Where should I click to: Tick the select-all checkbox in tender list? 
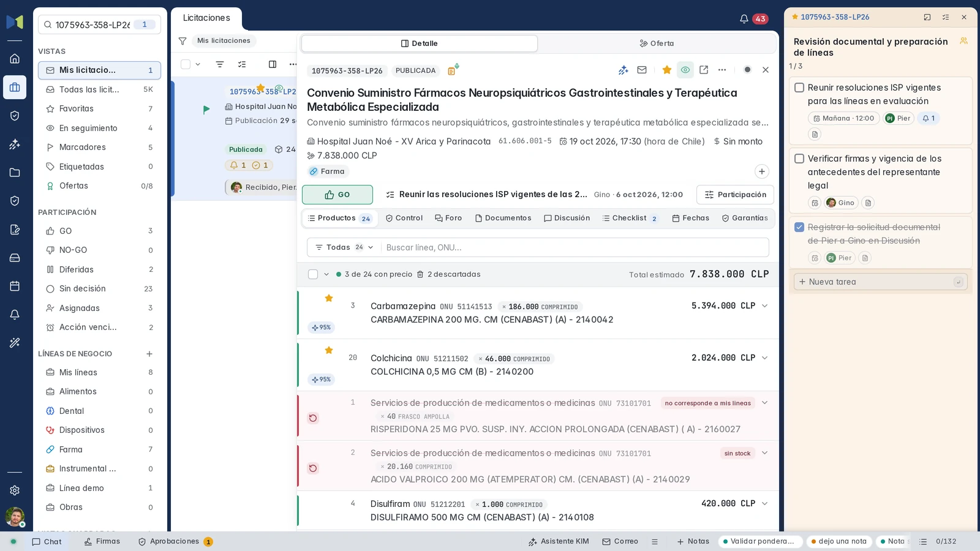pos(186,64)
